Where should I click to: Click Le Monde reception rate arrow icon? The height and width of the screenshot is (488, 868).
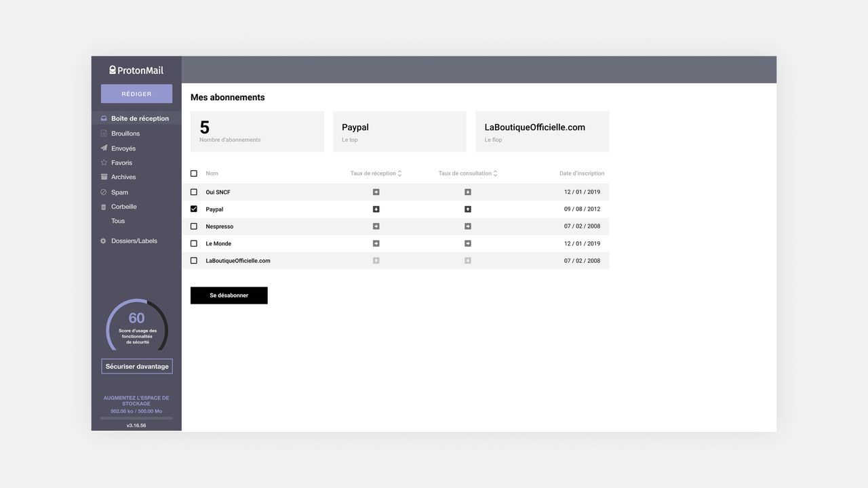pyautogui.click(x=376, y=243)
